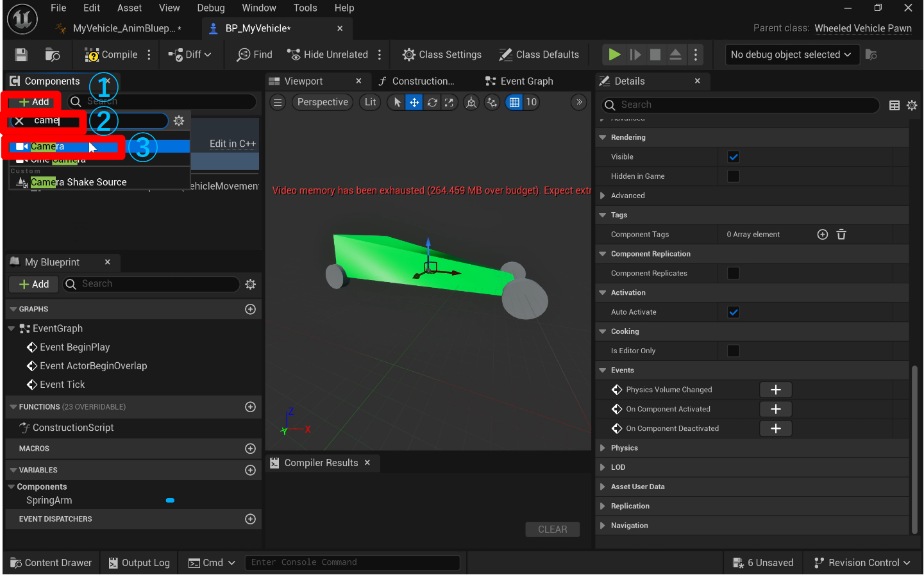Open component search filter settings gear

[179, 121]
